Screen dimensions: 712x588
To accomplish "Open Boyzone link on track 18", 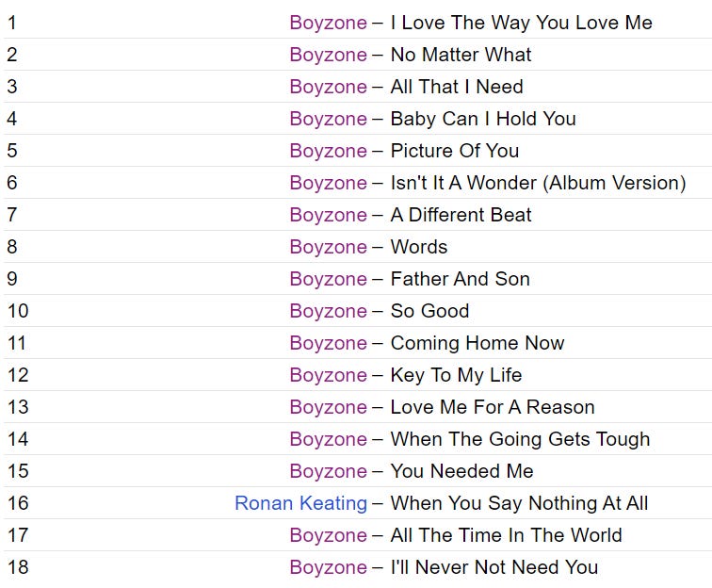I will click(x=328, y=567).
